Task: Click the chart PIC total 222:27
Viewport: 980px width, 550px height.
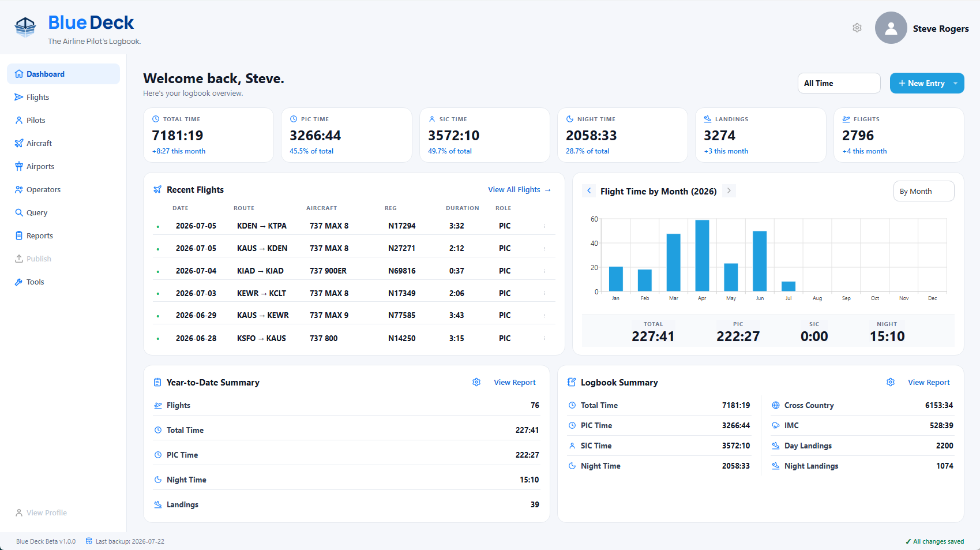Action: 738,336
